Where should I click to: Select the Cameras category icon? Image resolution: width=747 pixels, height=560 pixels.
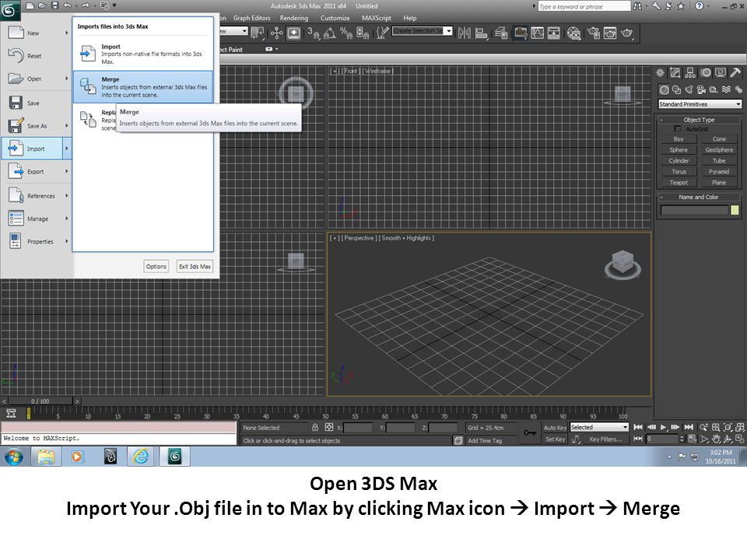tap(701, 89)
